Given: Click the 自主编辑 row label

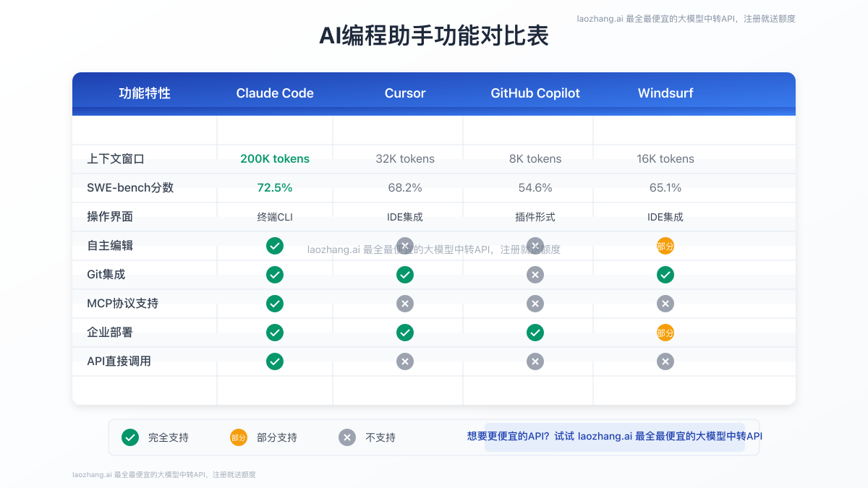Looking at the screenshot, I should point(110,246).
